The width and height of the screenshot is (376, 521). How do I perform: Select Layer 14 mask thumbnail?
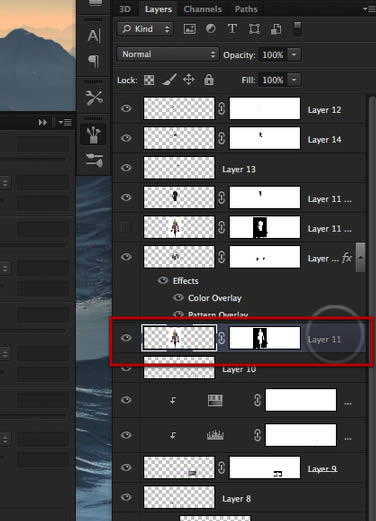tap(265, 138)
